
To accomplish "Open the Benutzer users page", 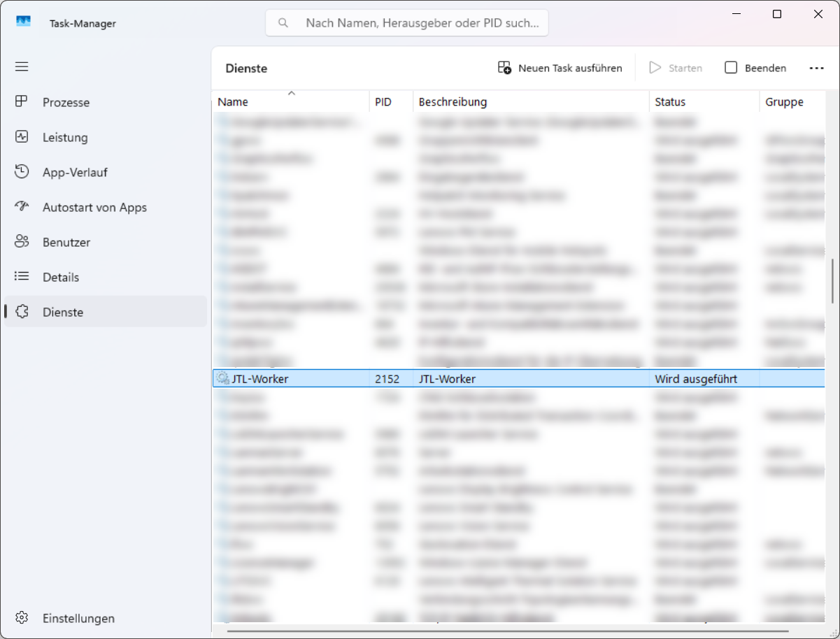I will [66, 243].
